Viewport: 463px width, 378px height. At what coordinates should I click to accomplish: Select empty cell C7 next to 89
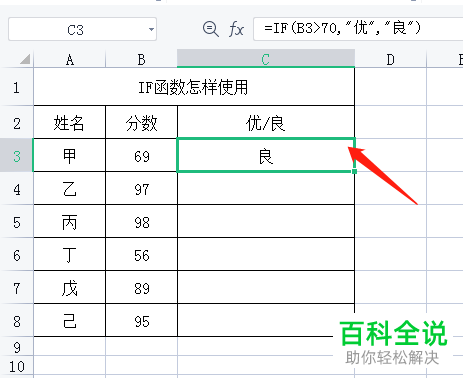[x=266, y=287]
